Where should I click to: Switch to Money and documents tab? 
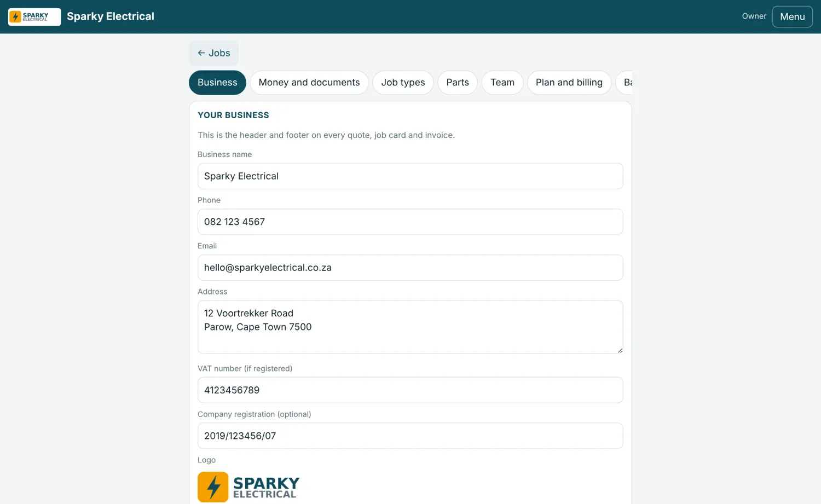coord(309,83)
